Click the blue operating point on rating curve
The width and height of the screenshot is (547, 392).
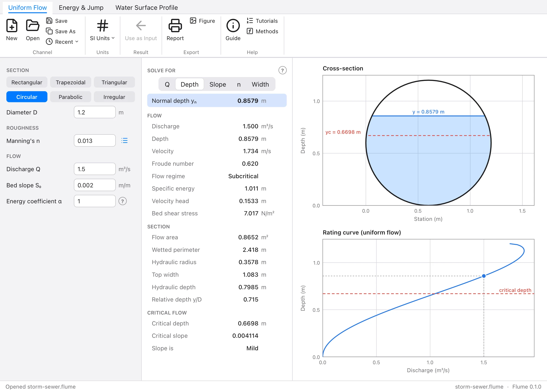click(484, 276)
